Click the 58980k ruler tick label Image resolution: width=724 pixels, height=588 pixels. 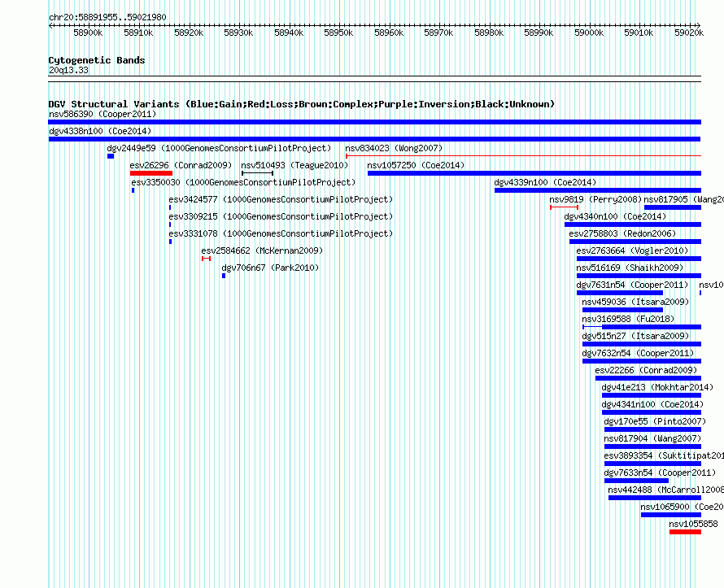489,33
